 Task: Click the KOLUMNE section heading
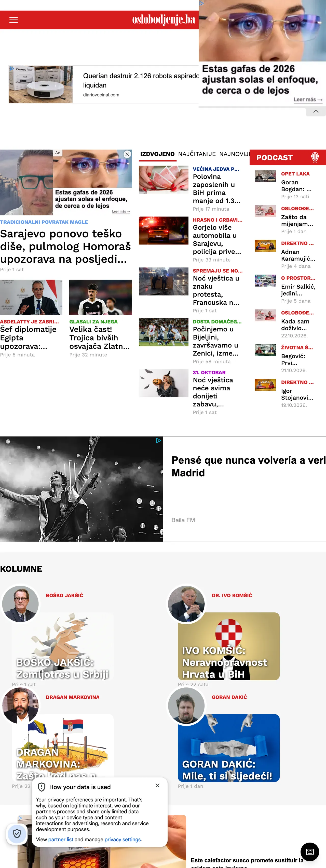21,569
